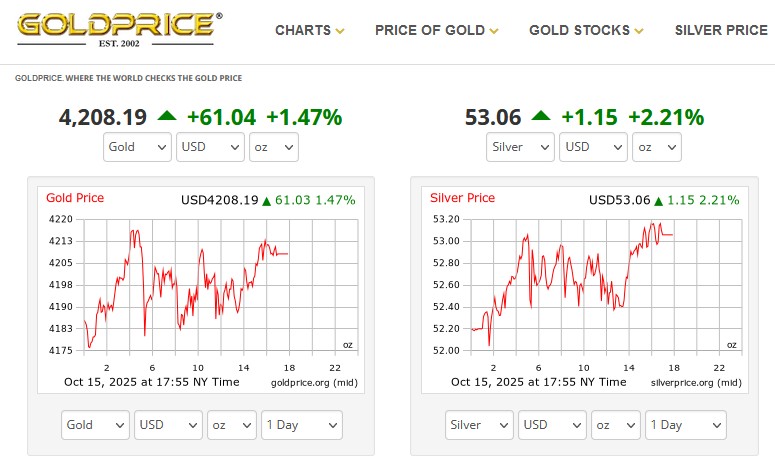
Task: Open the SILVER PRICE menu
Action: 721,30
